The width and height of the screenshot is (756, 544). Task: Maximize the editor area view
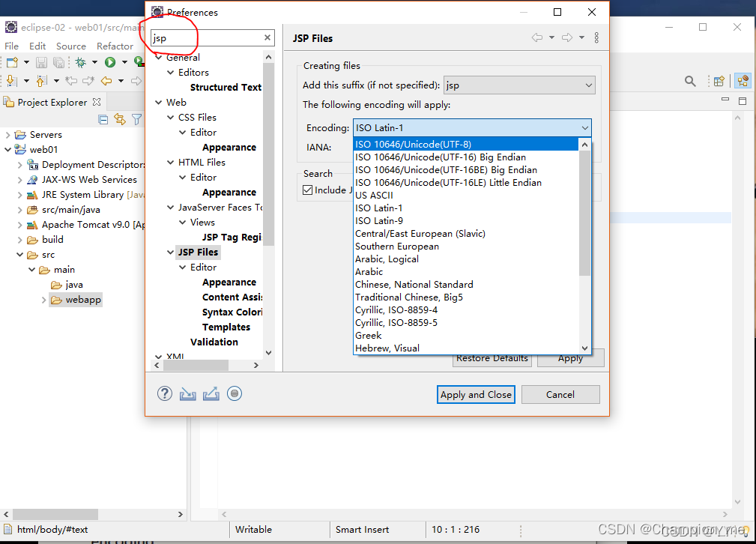(743, 101)
